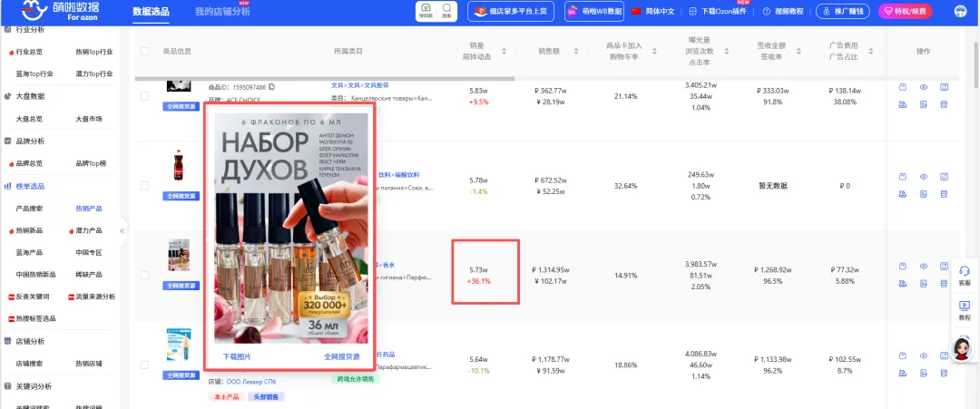Click the Mengla For ozon logo

pos(61,11)
